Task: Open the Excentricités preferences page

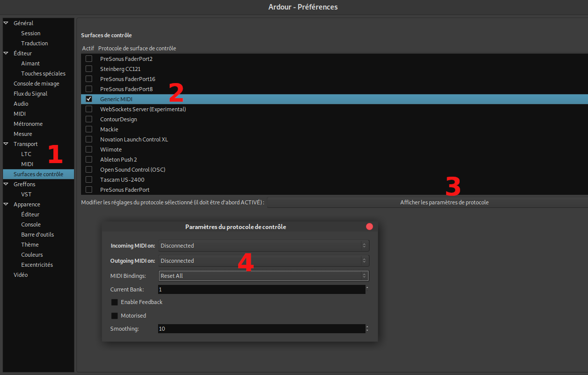Action: tap(37, 265)
